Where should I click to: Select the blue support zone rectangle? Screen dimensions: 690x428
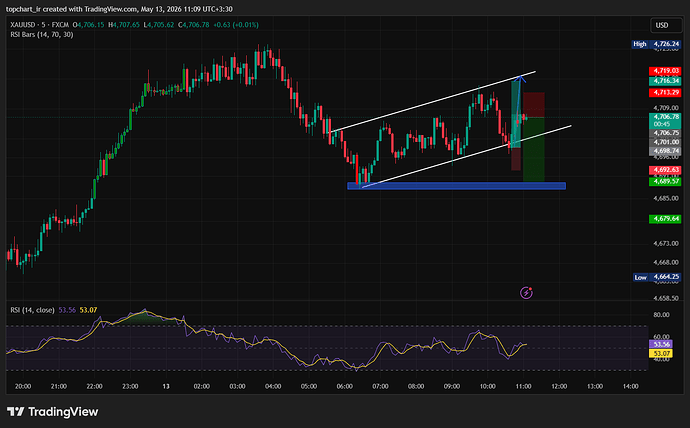pos(456,186)
